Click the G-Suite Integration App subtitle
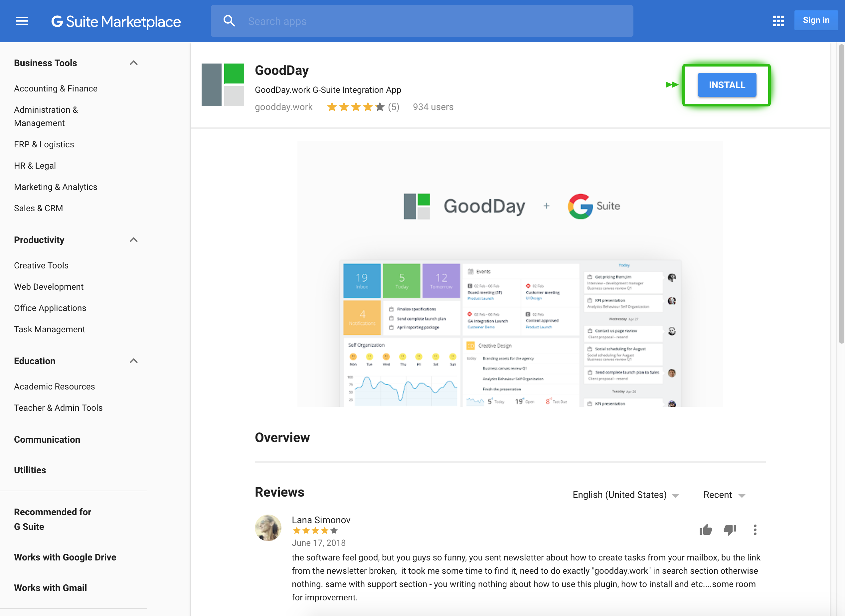The height and width of the screenshot is (616, 845). (x=328, y=90)
